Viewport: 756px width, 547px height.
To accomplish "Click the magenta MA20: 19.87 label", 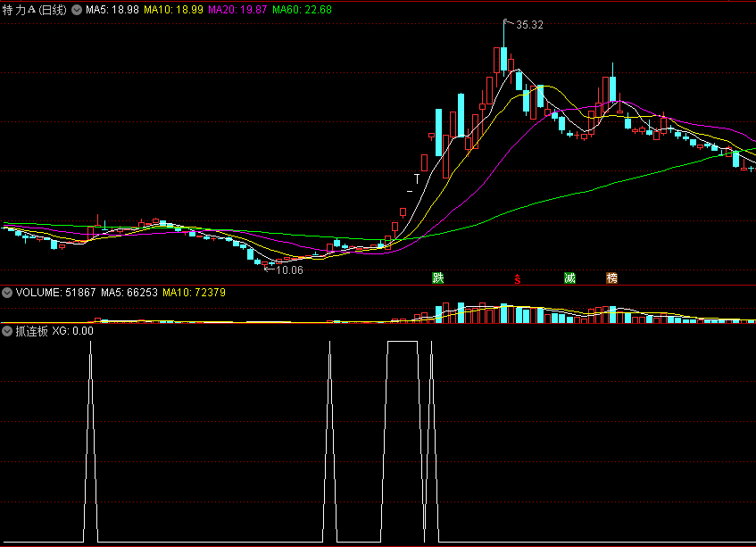I will [x=237, y=10].
